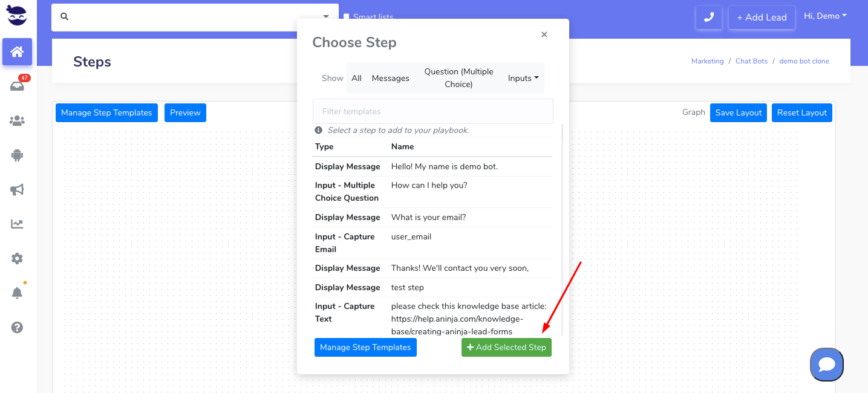
Task: Open the megaphone marketing icon
Action: (17, 190)
